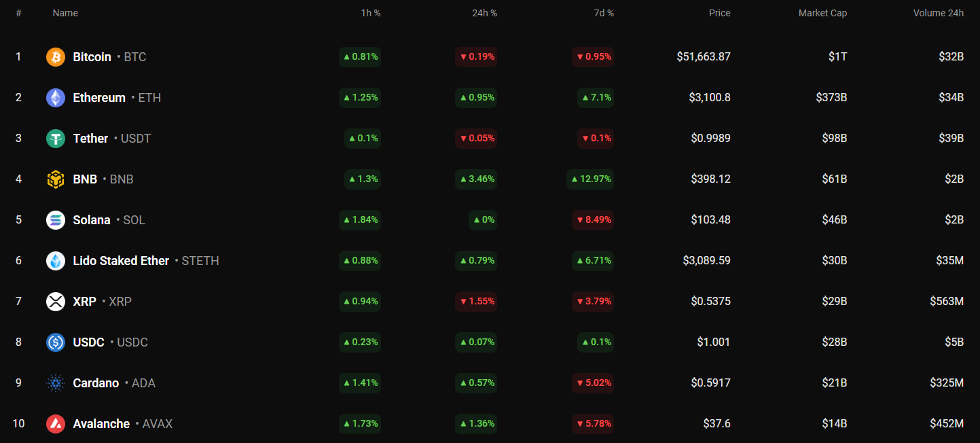Screen dimensions: 980x443
Task: Click the Solana logo icon
Action: 56,220
